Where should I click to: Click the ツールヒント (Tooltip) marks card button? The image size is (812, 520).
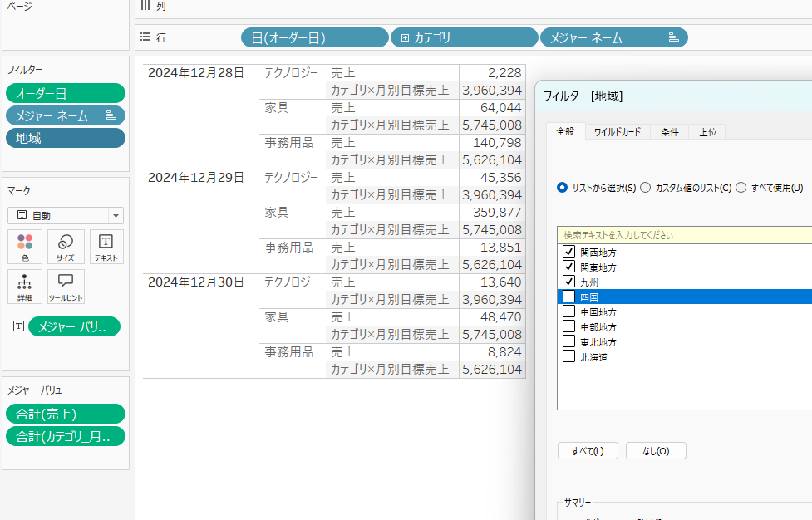[x=66, y=286]
